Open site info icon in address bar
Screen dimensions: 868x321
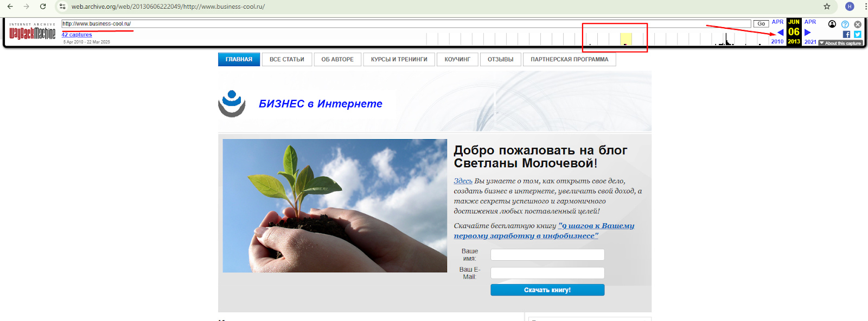tap(62, 7)
